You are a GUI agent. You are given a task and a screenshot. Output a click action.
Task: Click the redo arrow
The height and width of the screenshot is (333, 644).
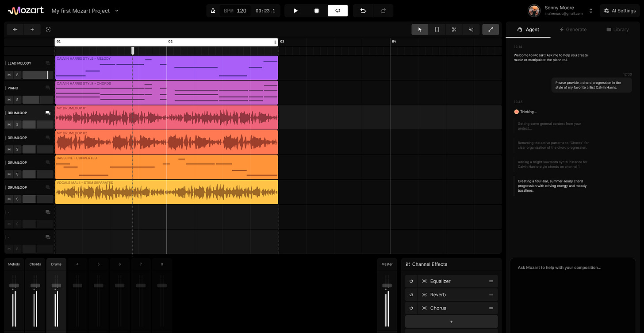tap(383, 10)
